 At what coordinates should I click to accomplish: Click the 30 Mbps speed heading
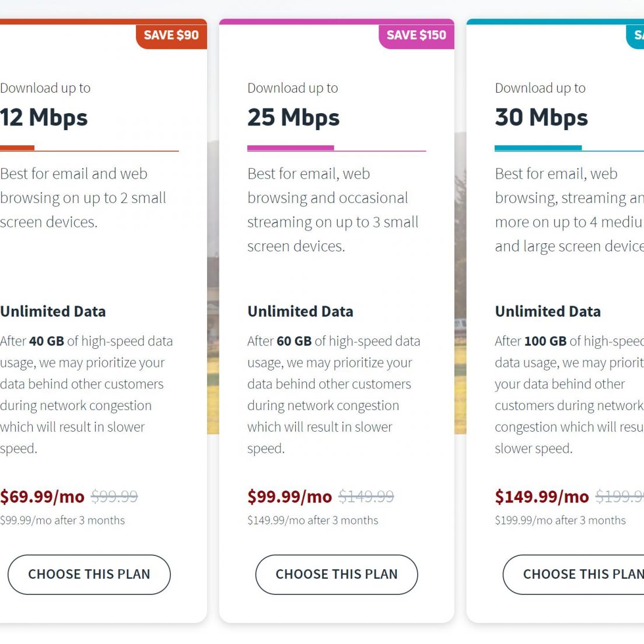pyautogui.click(x=541, y=117)
